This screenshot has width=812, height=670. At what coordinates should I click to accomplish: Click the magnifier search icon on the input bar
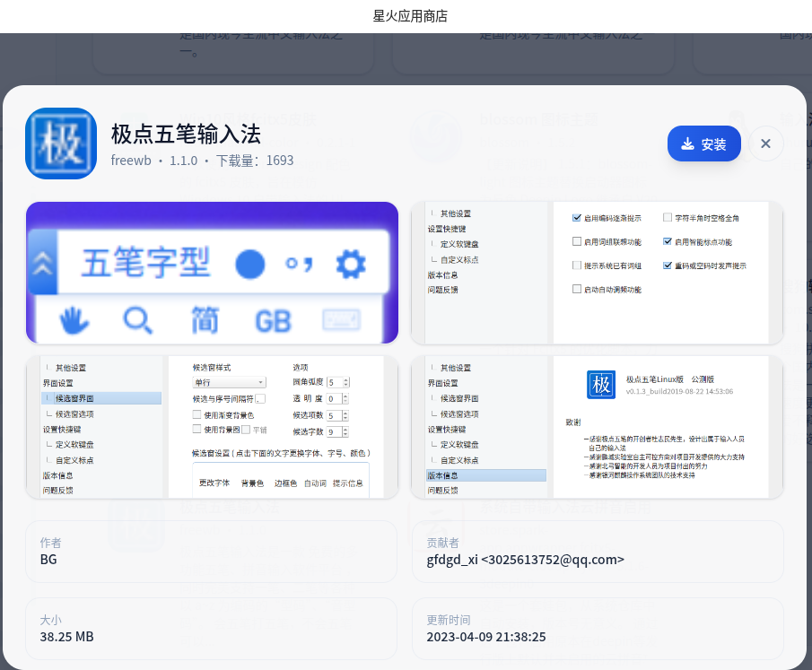(137, 320)
